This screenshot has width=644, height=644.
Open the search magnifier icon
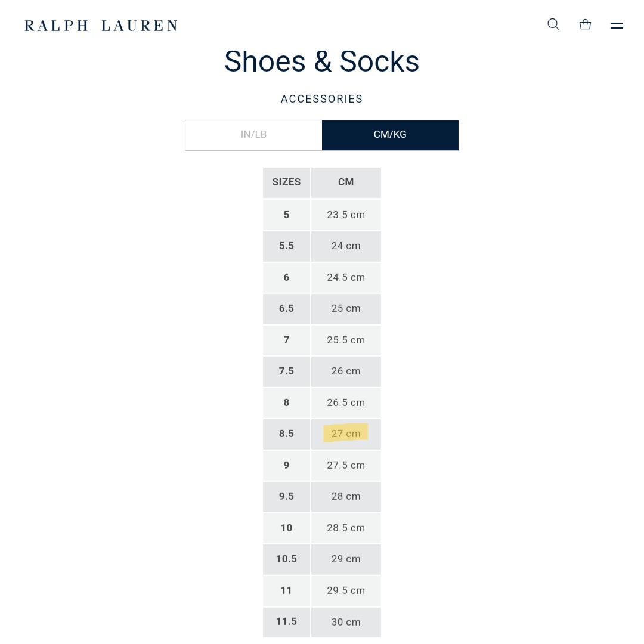pos(553,24)
